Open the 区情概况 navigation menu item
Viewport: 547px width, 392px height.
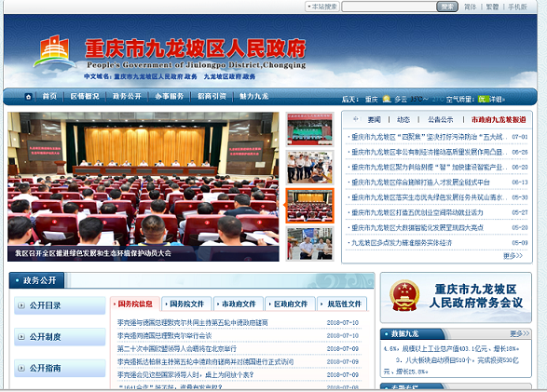pos(85,97)
